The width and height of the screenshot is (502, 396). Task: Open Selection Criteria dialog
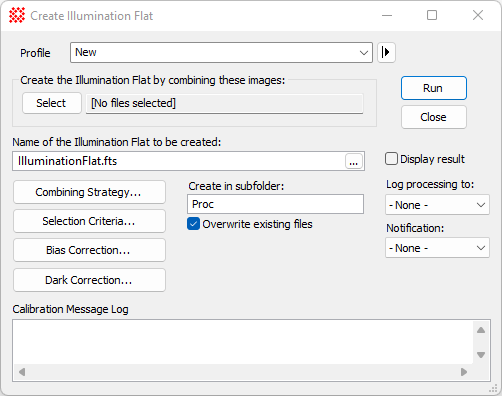pos(89,221)
